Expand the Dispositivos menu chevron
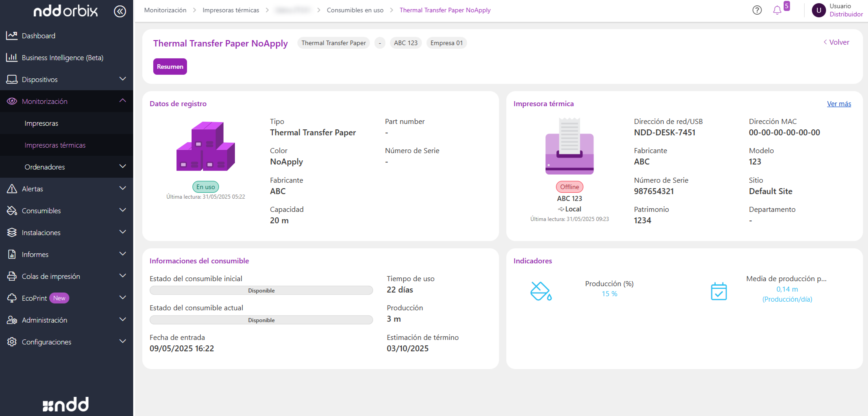Viewport: 868px width, 416px height. (123, 79)
